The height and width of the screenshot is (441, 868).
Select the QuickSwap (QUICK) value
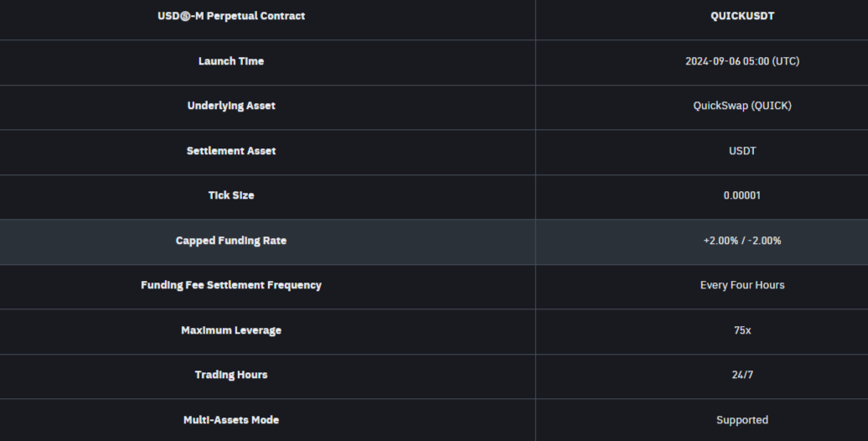(742, 106)
